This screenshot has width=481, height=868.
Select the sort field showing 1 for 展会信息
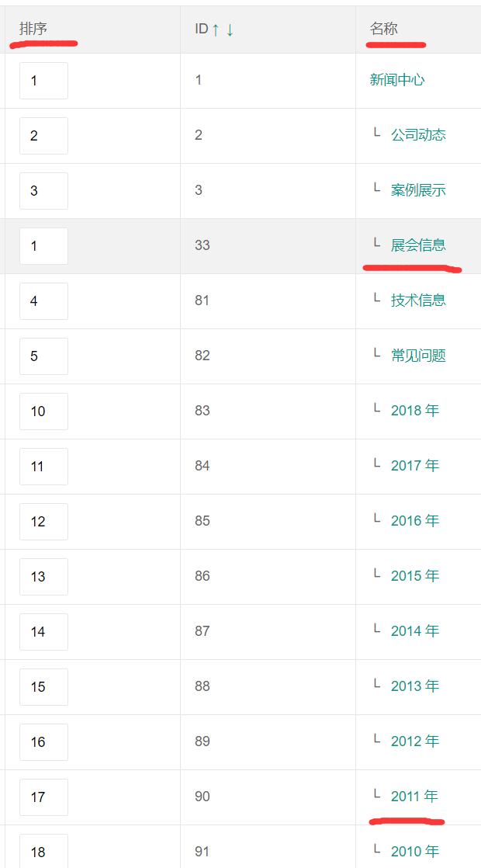[x=43, y=245]
